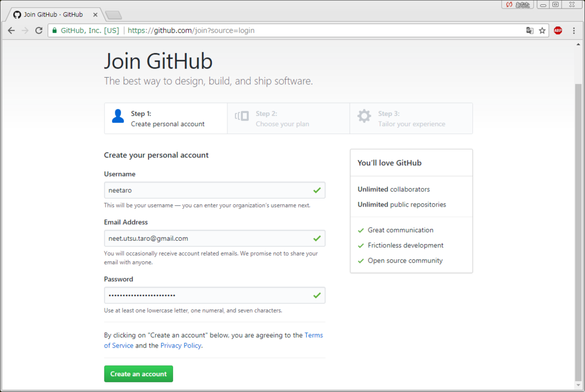Reload the page with the refresh icon
Screen dimensions: 585x392
[39, 31]
